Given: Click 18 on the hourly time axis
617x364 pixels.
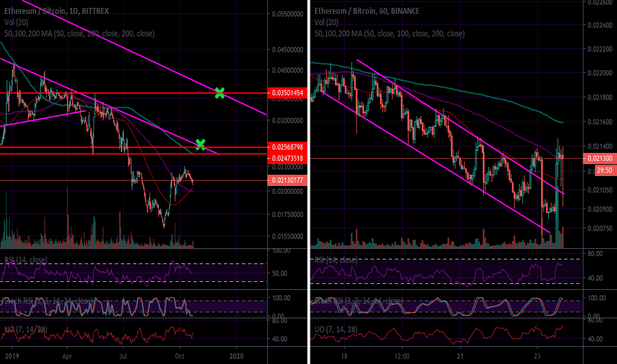Looking at the screenshot, I should click(x=344, y=356).
